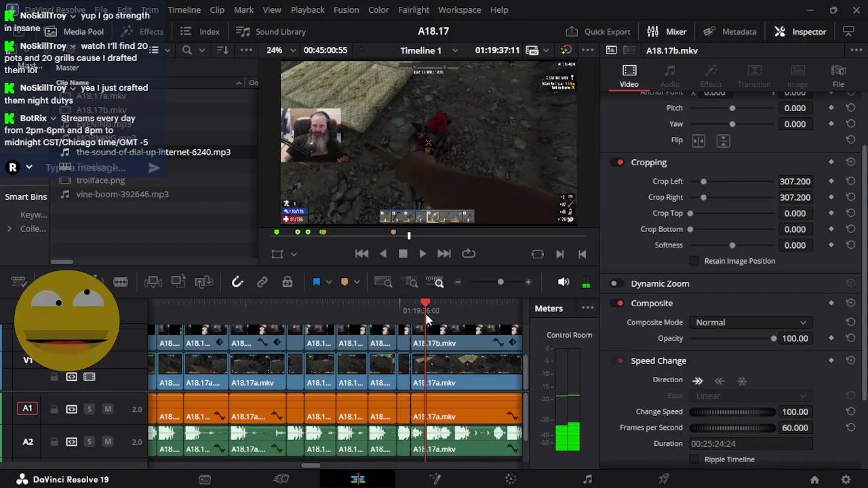This screenshot has width=868, height=488.
Task: Flip the clip horizontally in Inspector
Action: click(698, 140)
